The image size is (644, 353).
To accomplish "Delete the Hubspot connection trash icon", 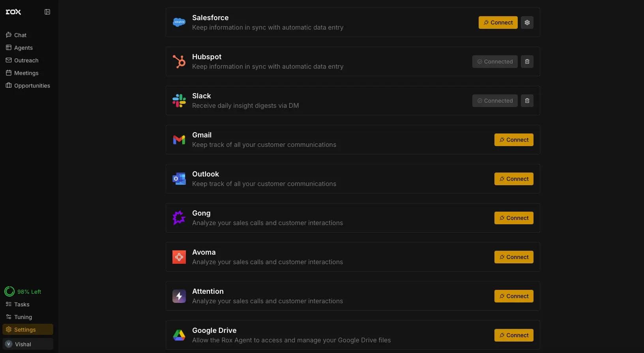I will (x=527, y=62).
